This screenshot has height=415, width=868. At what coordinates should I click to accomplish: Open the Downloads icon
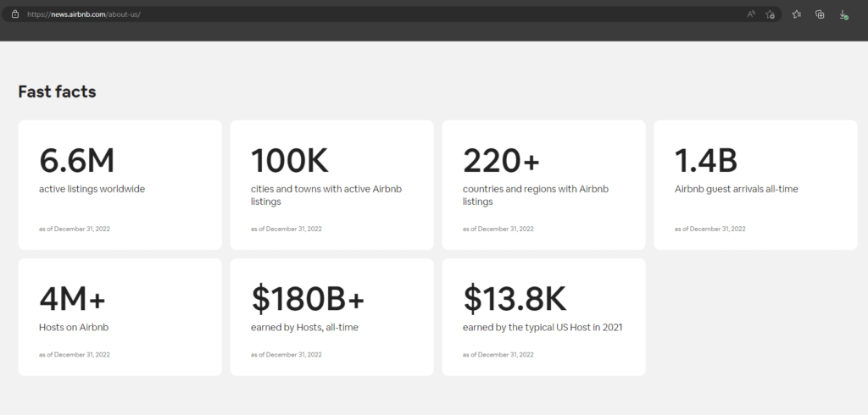pyautogui.click(x=843, y=14)
